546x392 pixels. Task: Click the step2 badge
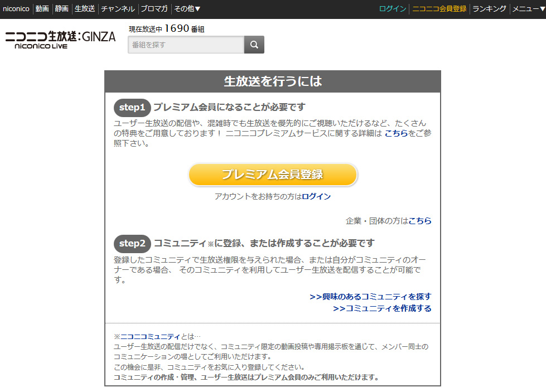[x=132, y=244]
